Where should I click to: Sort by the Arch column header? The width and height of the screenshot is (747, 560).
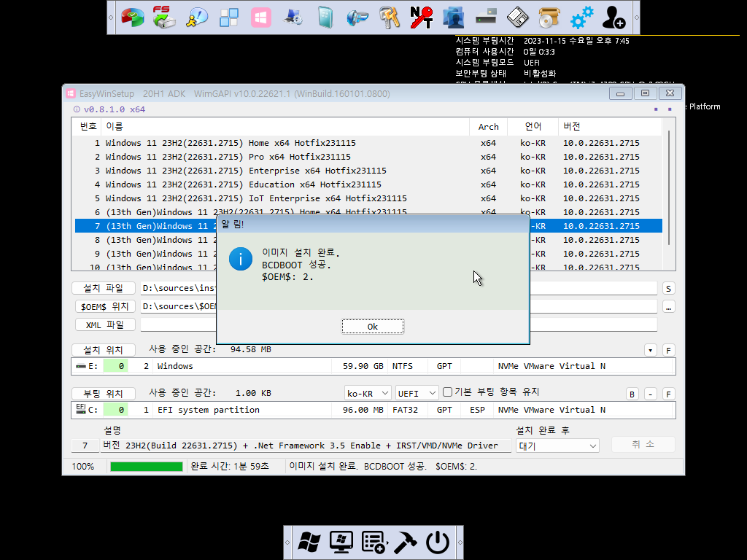pos(488,127)
